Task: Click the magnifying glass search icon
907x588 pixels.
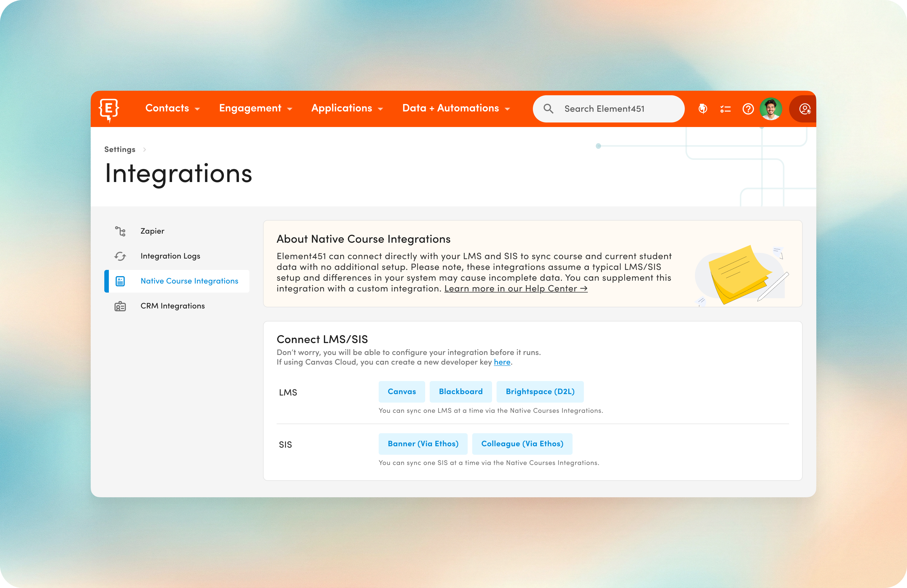Action: click(x=549, y=109)
